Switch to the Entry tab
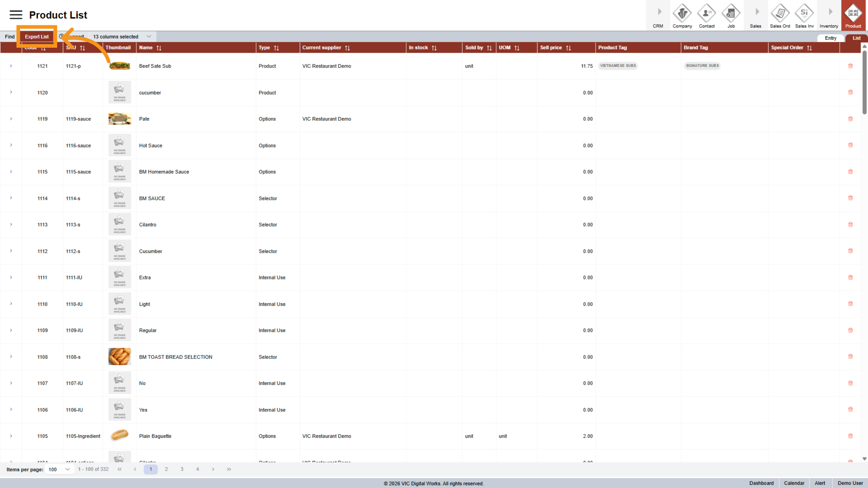868x488 pixels. [830, 38]
